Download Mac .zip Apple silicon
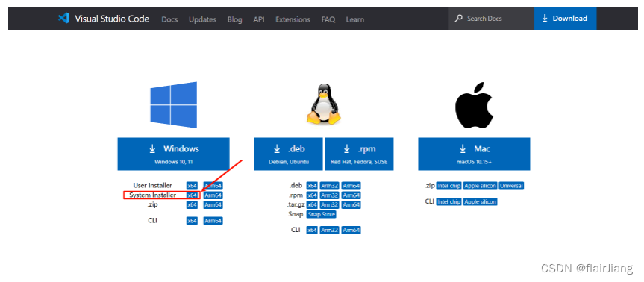 tap(480, 186)
